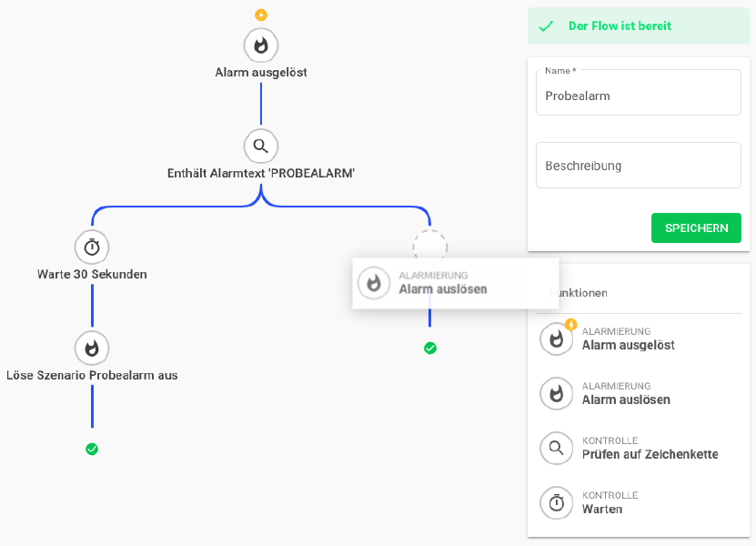This screenshot has height=546, width=756.
Task: Click the magnifier node 'Enthält Alarmtext'
Action: [261, 146]
